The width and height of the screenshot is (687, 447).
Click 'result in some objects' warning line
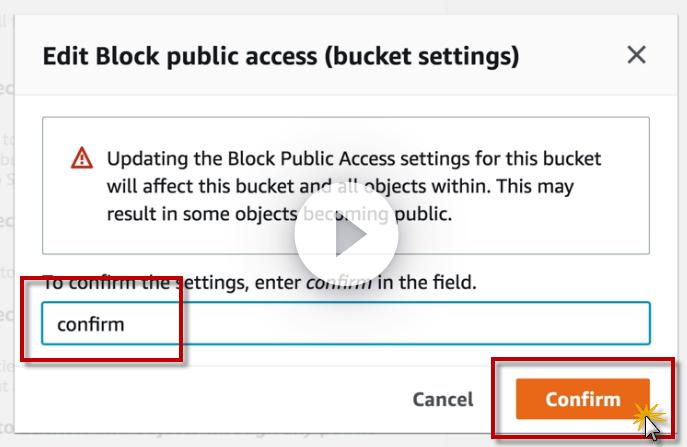click(x=200, y=213)
